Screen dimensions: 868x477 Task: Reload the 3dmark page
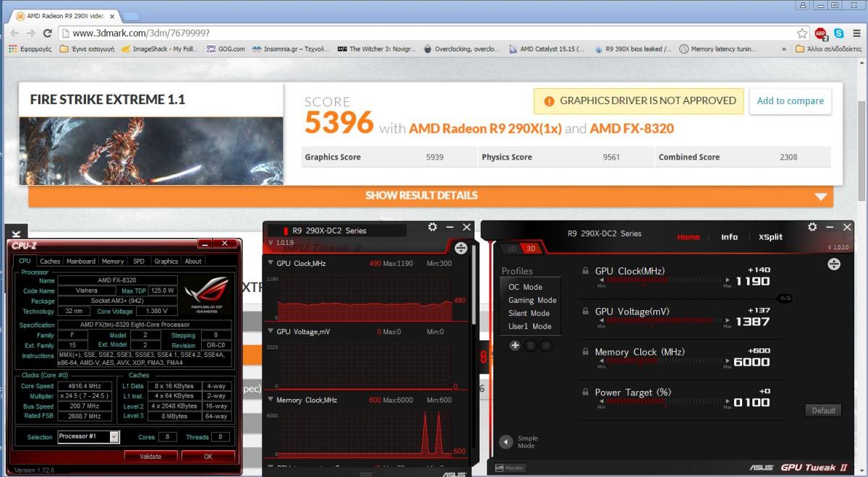pos(48,33)
